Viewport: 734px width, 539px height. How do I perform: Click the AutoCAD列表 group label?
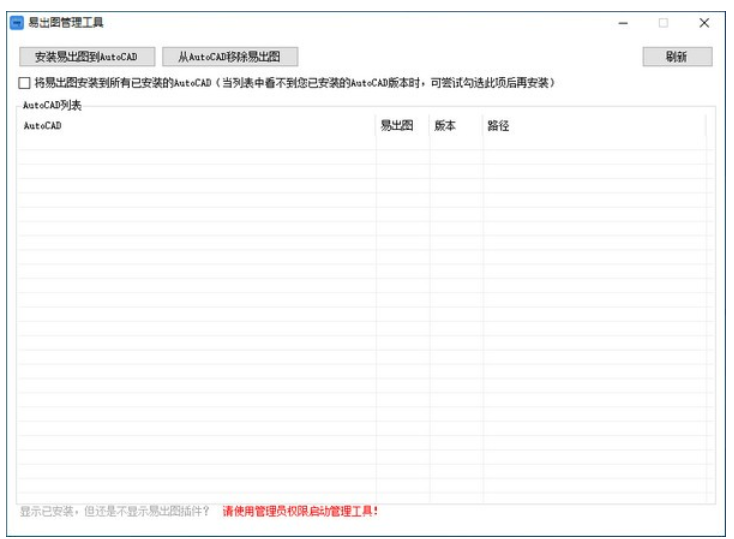point(52,105)
